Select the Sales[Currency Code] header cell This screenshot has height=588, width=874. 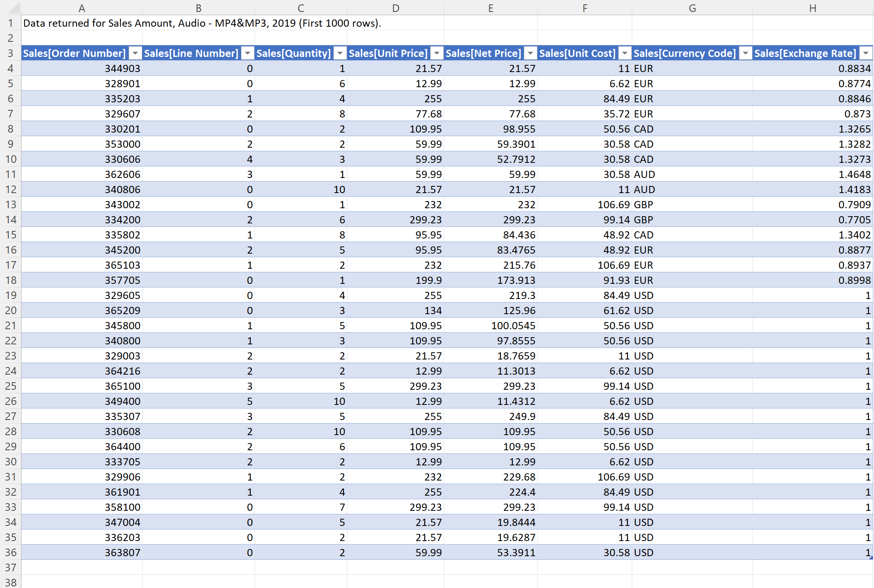pyautogui.click(x=692, y=53)
